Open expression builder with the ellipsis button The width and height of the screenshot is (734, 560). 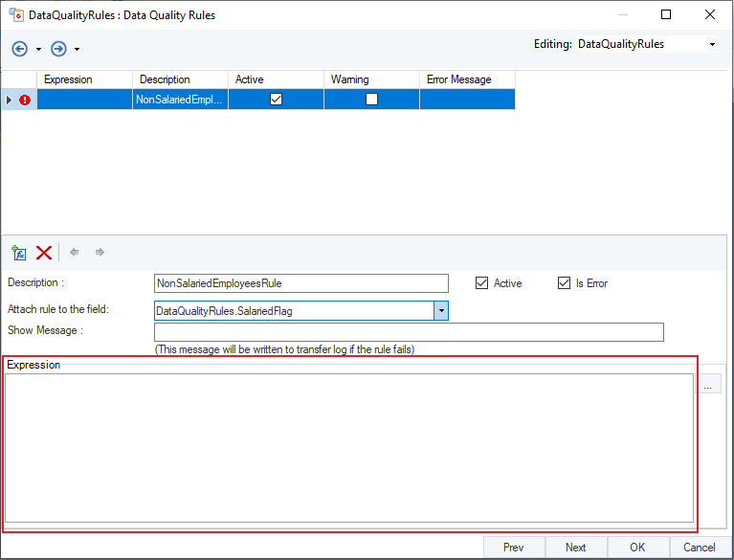point(707,385)
